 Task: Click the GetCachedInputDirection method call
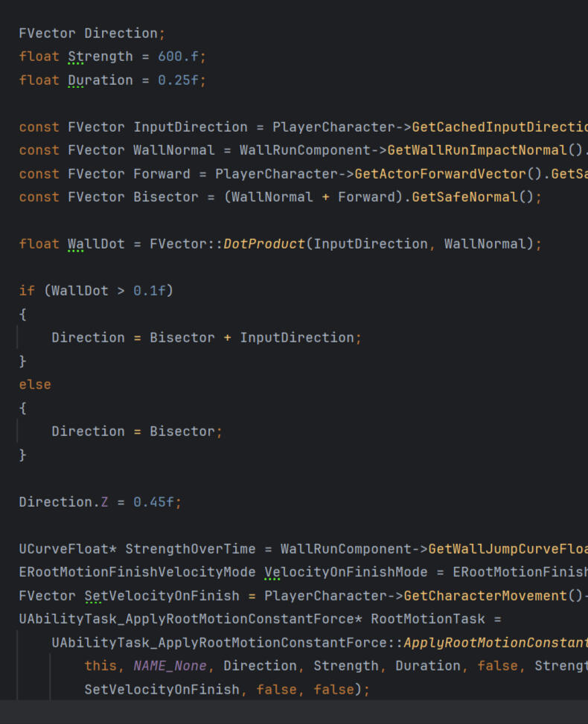coord(499,127)
